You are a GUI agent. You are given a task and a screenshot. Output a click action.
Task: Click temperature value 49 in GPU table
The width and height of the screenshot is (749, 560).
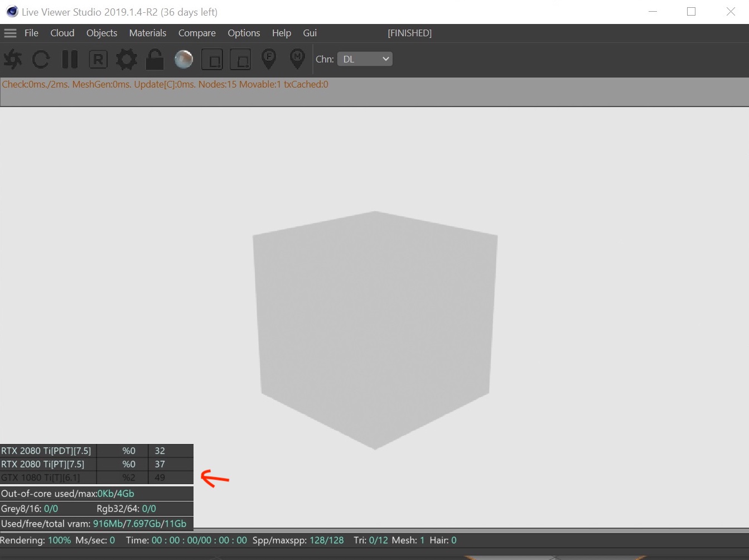point(160,477)
